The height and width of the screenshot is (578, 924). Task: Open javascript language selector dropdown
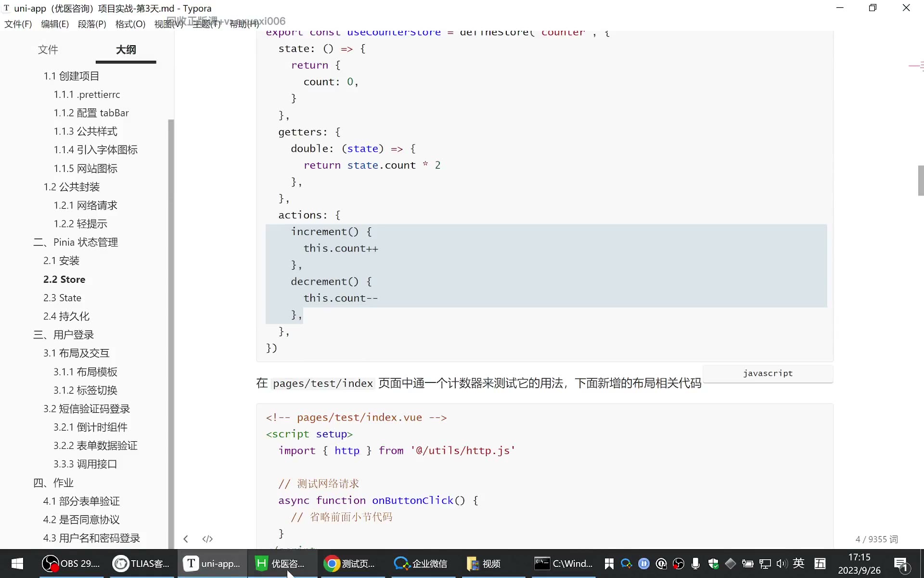768,373
